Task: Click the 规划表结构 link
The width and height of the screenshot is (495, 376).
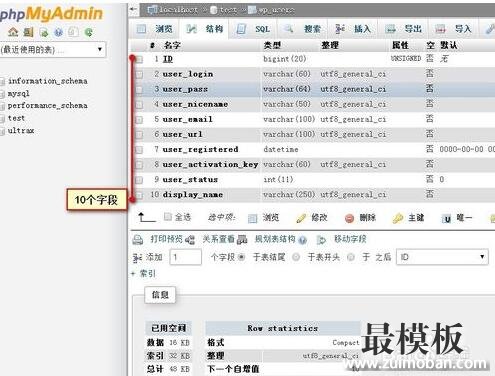Action: [x=275, y=239]
